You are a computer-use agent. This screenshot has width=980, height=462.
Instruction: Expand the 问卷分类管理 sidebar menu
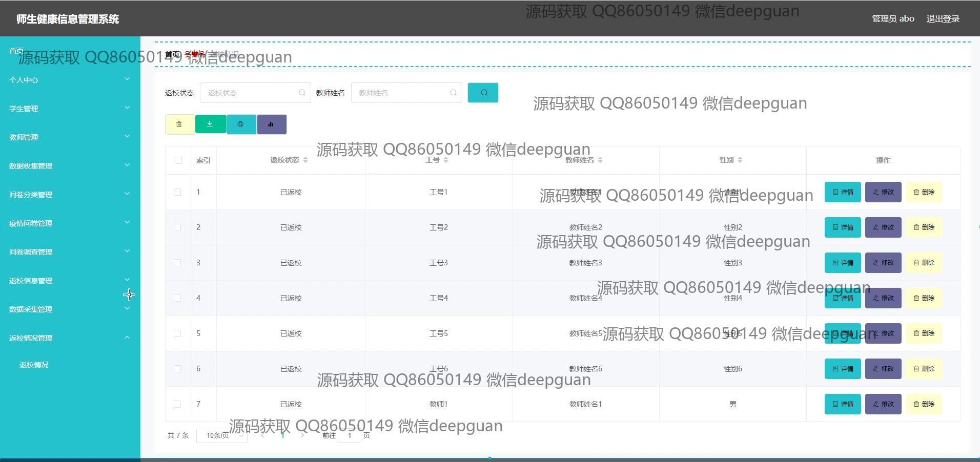click(70, 195)
